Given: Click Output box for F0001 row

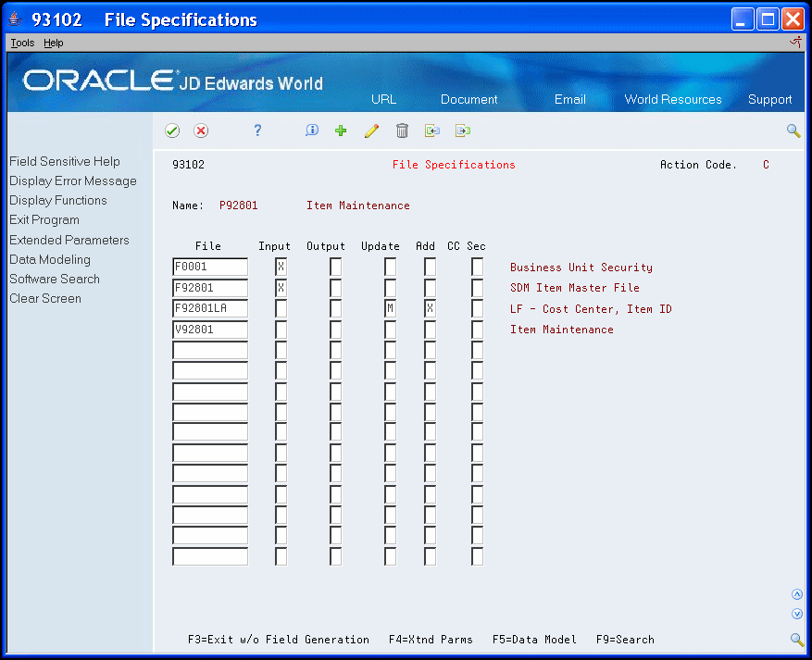Looking at the screenshot, I should 335,268.
